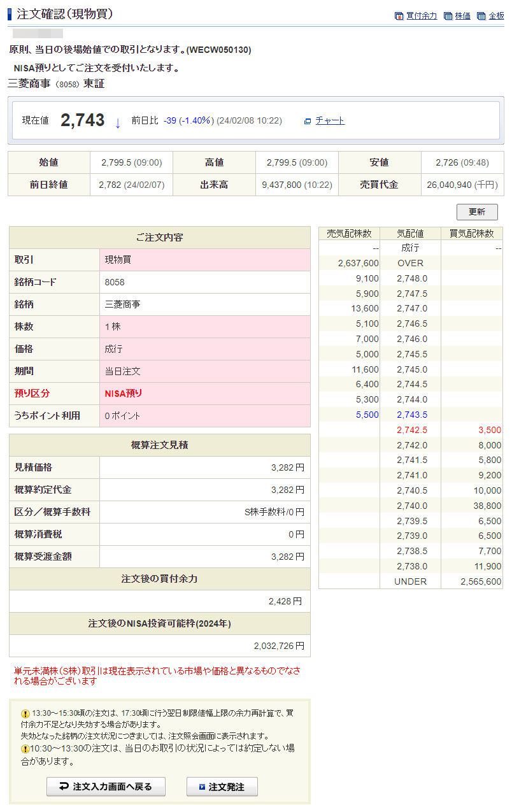Image resolution: width=512 pixels, height=812 pixels.
Task: Click the purple down arrow beside the current price
Action: click(118, 122)
